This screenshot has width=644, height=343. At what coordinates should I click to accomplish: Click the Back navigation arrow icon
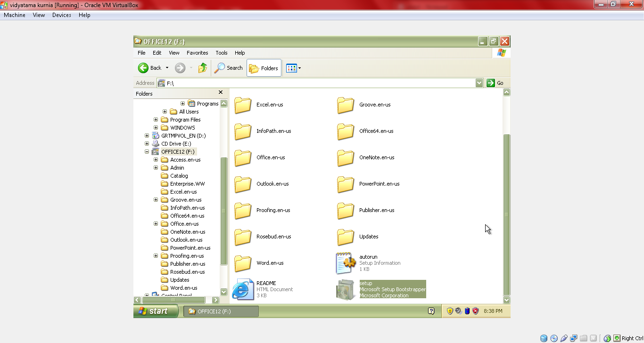pos(143,68)
